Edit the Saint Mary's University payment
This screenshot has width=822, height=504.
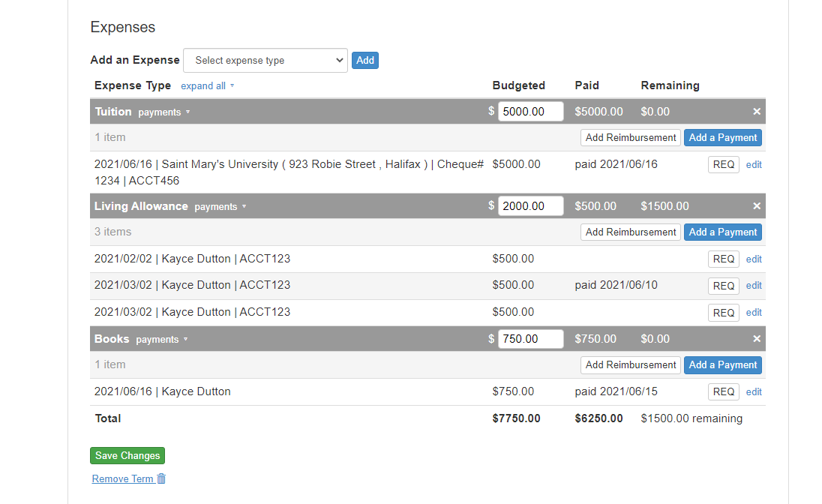754,165
